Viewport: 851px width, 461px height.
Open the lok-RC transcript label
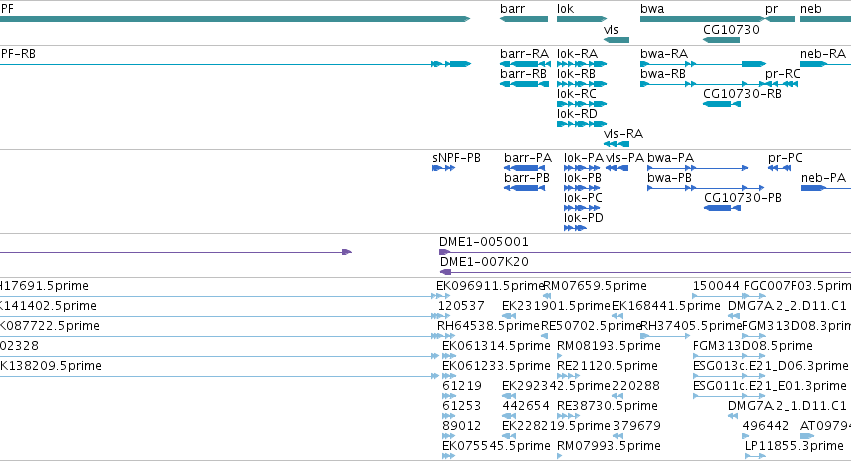(x=577, y=94)
